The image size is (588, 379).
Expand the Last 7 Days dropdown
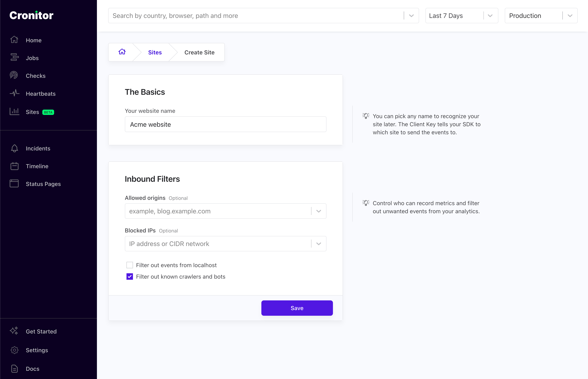point(490,16)
